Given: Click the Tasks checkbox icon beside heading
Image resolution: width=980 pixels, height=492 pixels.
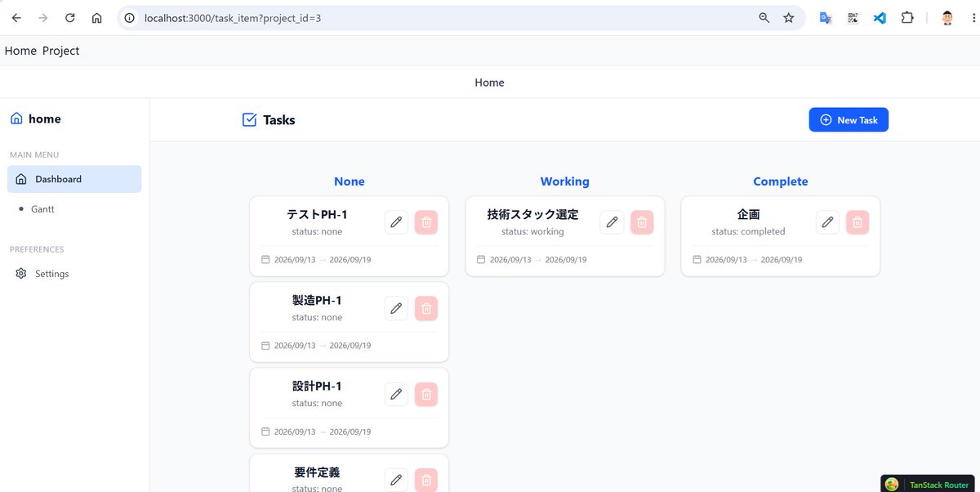Looking at the screenshot, I should [x=250, y=120].
